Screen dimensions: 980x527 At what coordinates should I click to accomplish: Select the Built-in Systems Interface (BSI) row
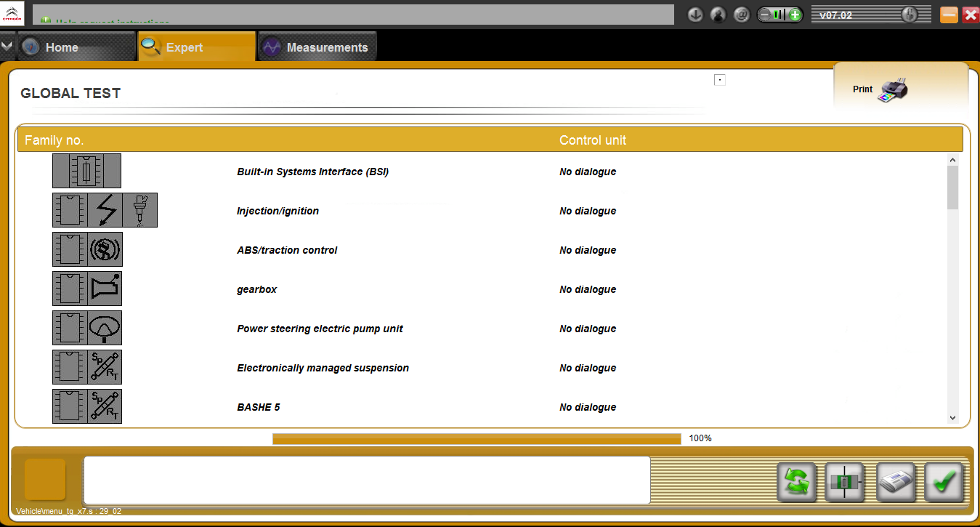pos(312,172)
